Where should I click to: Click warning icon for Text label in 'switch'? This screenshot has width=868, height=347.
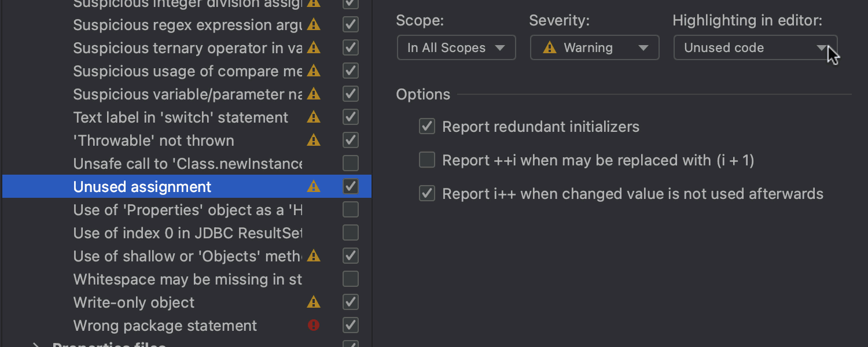(x=314, y=117)
